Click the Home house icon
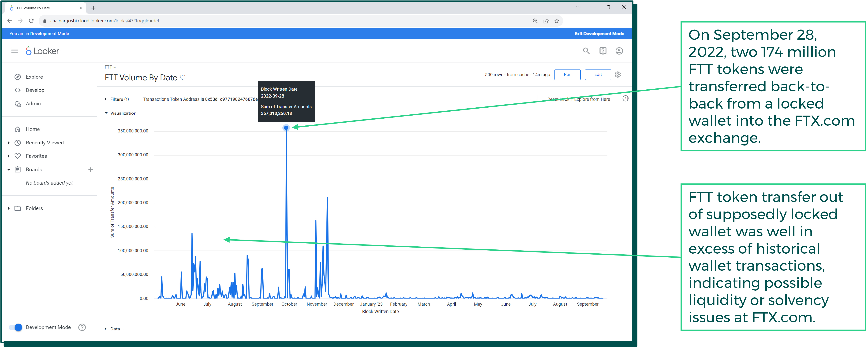 (x=18, y=129)
